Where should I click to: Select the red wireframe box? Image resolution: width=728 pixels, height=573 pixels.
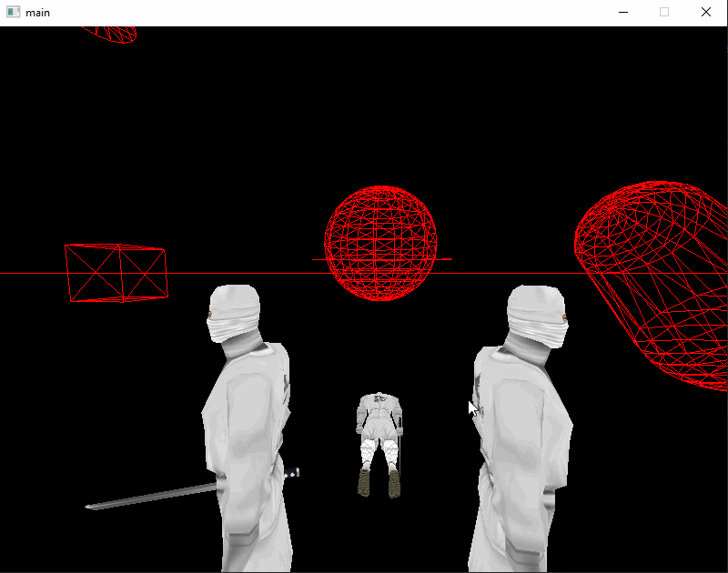coord(116,273)
